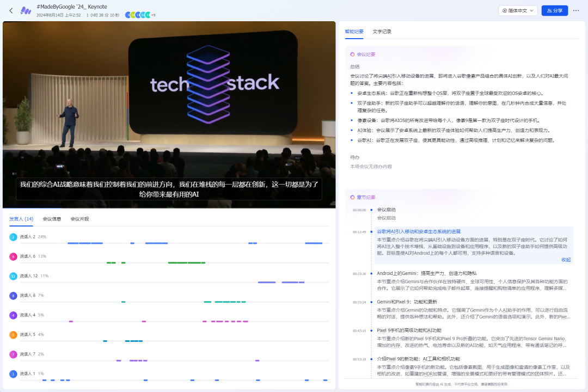This screenshot has height=392, width=588.
Task: Click the 说话人 2 avatar icon
Action: (x=13, y=237)
